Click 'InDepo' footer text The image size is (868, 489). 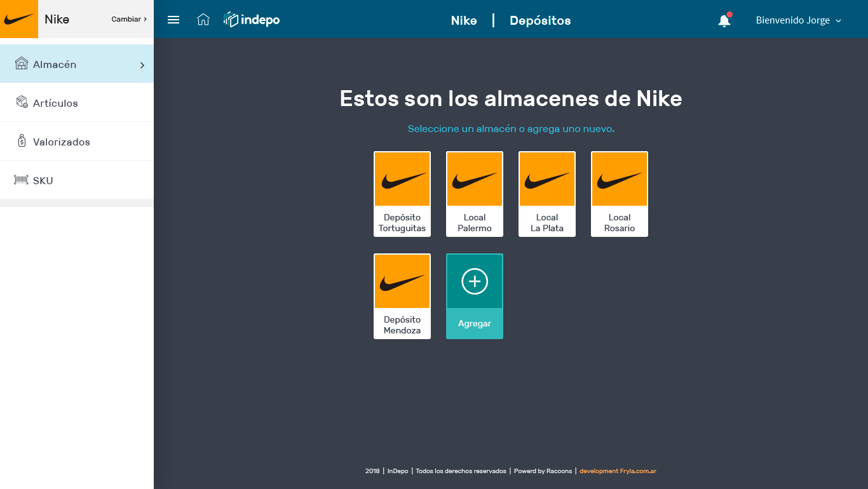(x=398, y=471)
